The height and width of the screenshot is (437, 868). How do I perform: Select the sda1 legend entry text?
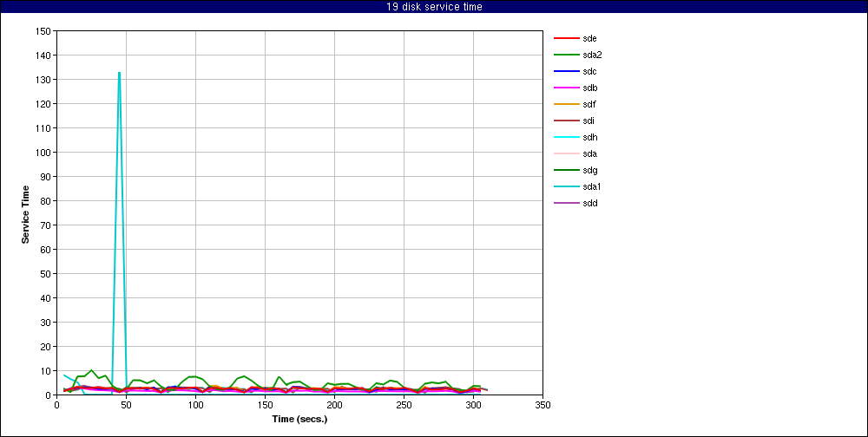592,186
